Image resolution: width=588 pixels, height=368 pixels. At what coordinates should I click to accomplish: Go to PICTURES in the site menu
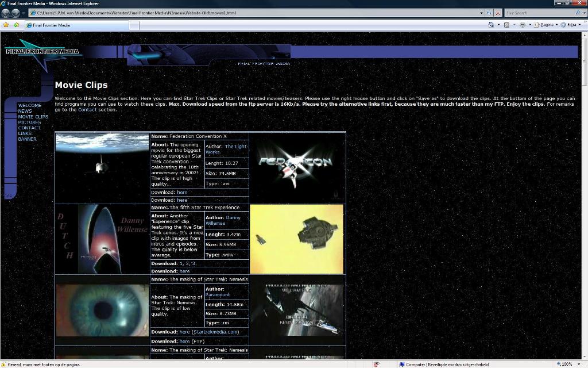click(x=29, y=122)
